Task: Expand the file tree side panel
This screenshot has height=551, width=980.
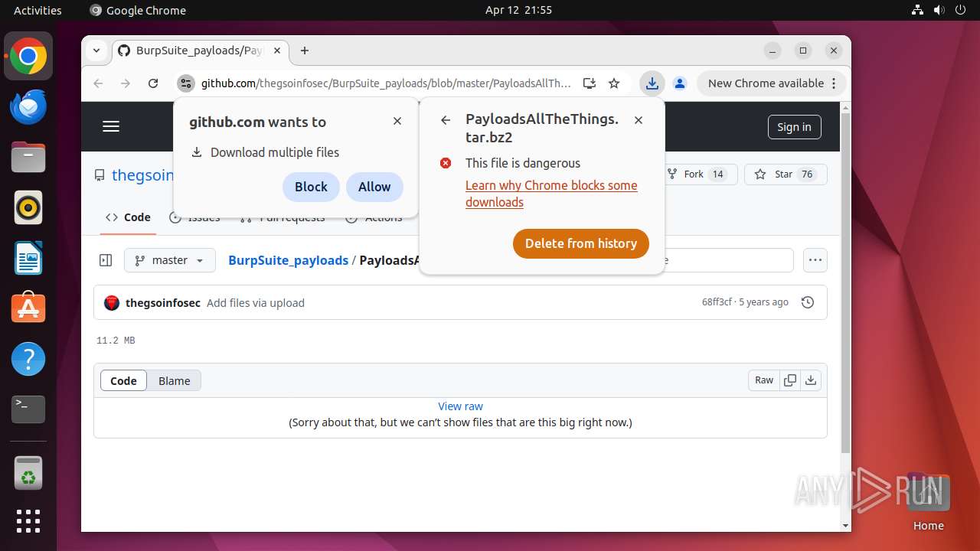Action: 106,260
